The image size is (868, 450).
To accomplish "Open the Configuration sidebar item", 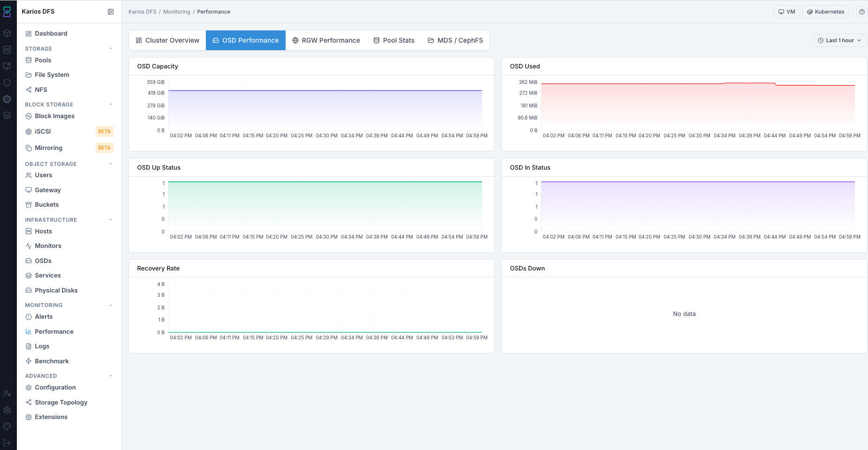I will pyautogui.click(x=69, y=388).
